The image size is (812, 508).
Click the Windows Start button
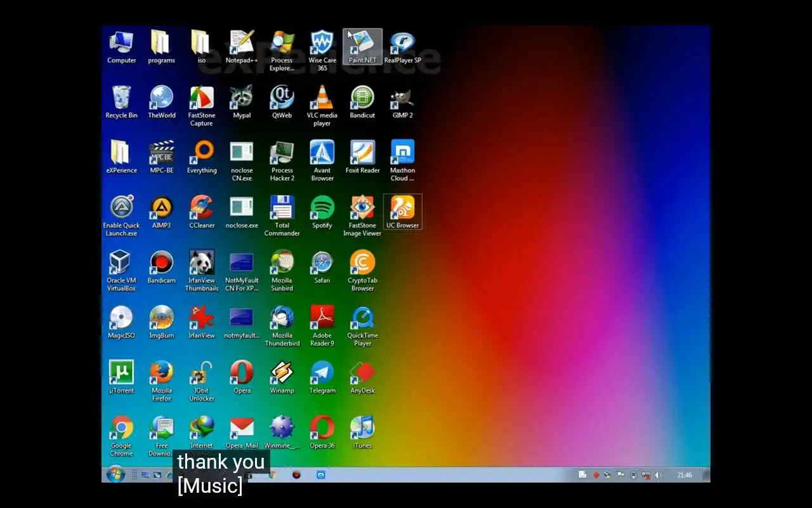pyautogui.click(x=115, y=474)
